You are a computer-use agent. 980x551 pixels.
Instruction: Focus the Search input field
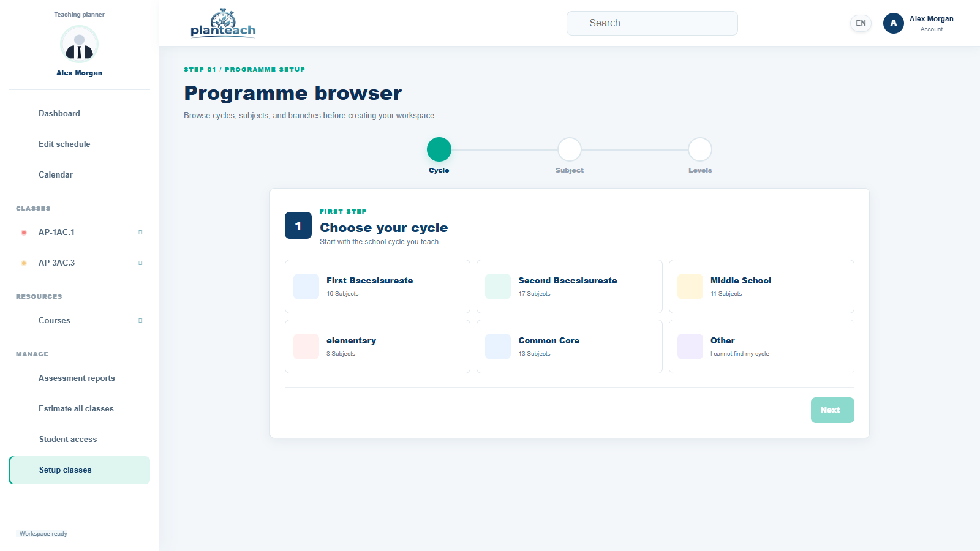(652, 23)
